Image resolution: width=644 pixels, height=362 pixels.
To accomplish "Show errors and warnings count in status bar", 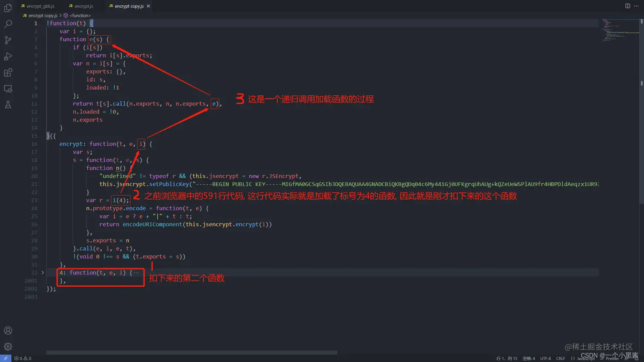I will pyautogui.click(x=23, y=358).
